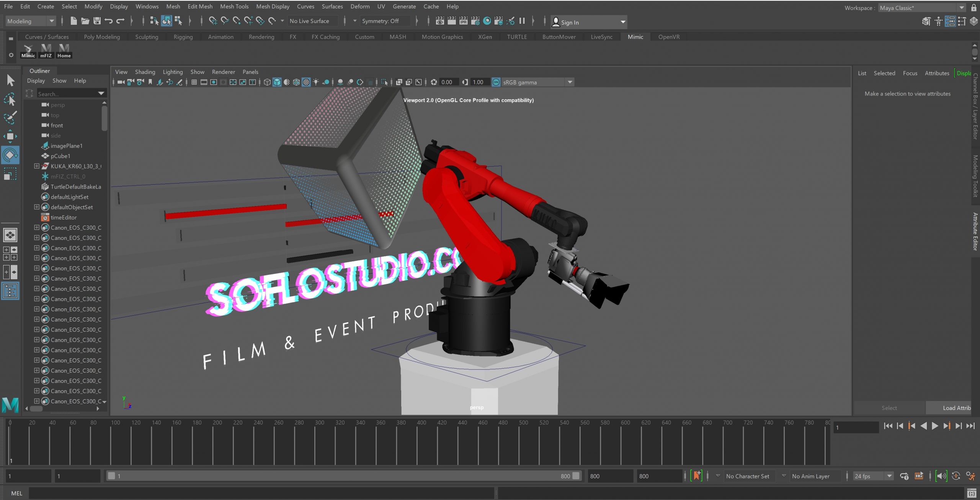Go to start of playback range

[x=888, y=426]
